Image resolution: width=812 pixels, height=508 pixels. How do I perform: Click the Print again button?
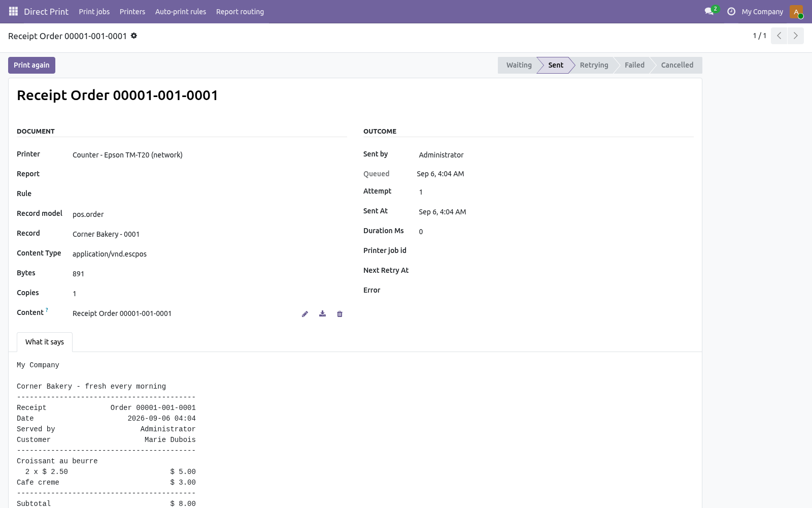(31, 65)
